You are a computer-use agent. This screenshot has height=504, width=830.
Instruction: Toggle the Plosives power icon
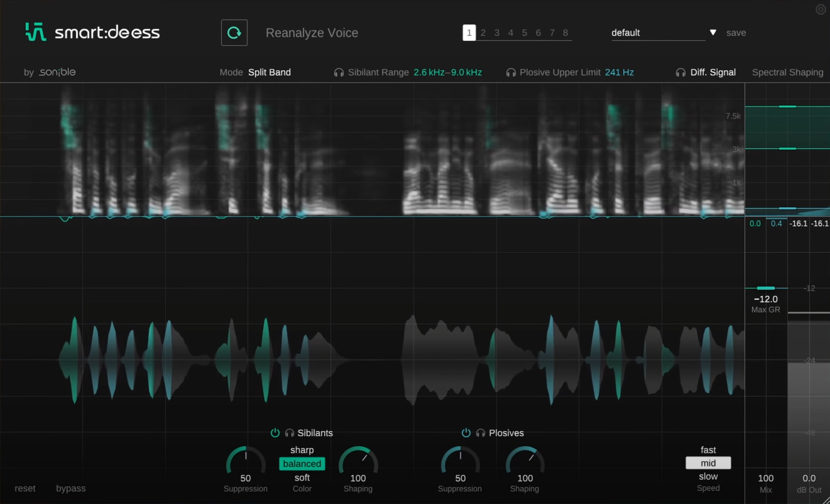coord(466,433)
